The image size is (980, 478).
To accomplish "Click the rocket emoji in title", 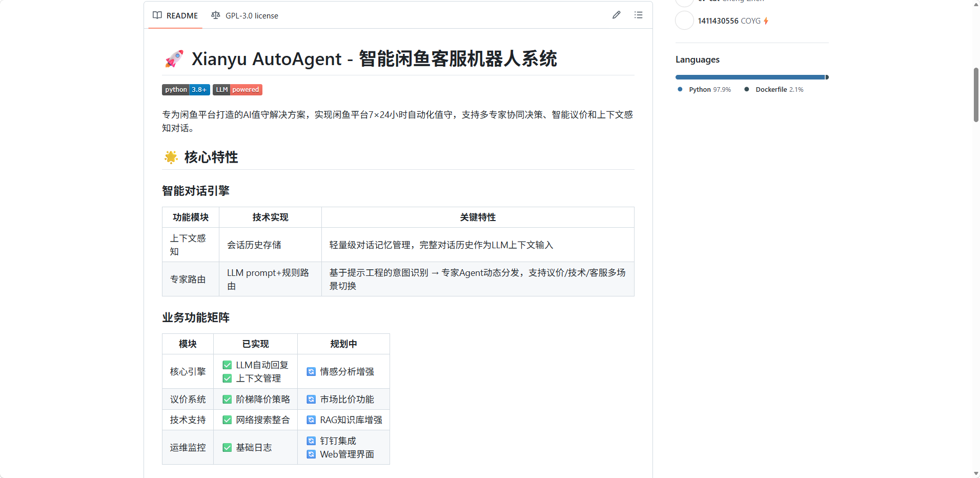I will pos(174,59).
